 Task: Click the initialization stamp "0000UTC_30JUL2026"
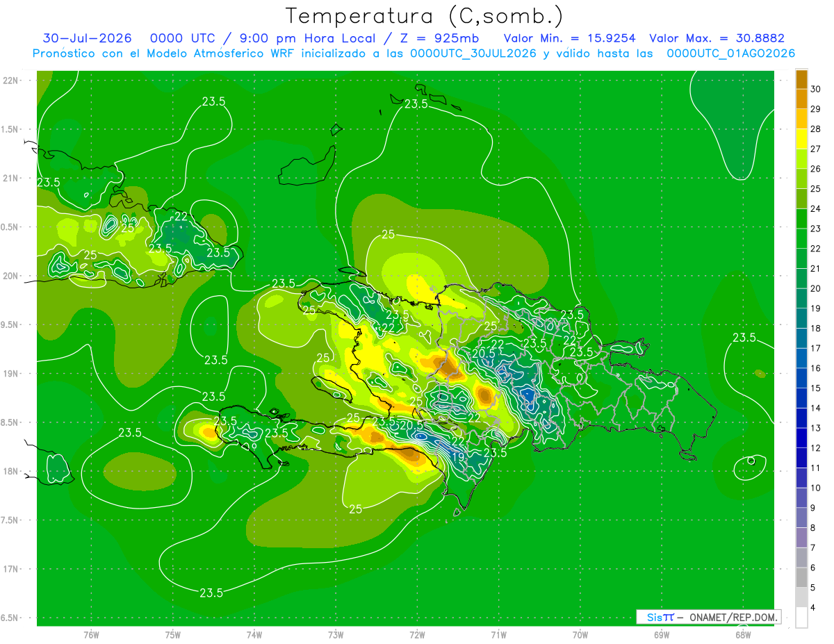pos(473,53)
